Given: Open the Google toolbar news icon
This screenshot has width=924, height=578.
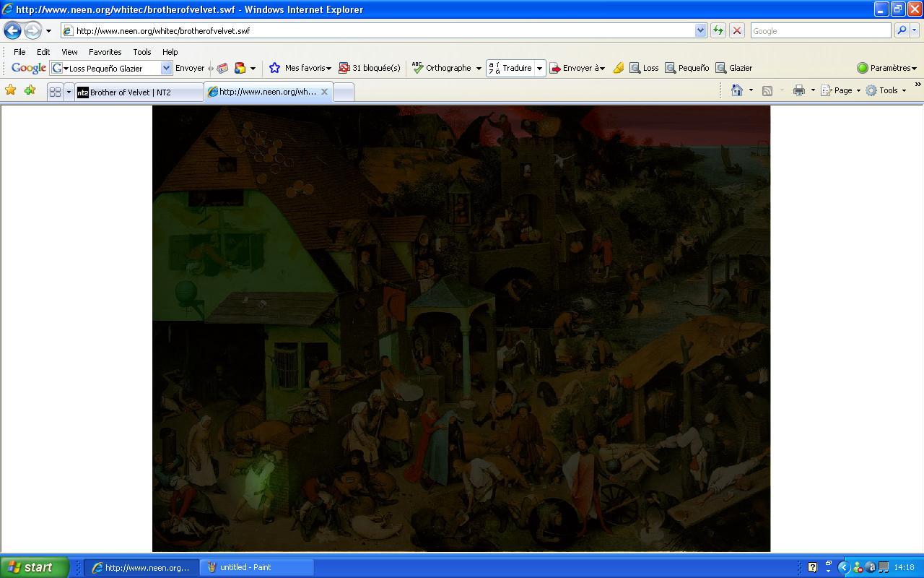Looking at the screenshot, I should click(222, 68).
